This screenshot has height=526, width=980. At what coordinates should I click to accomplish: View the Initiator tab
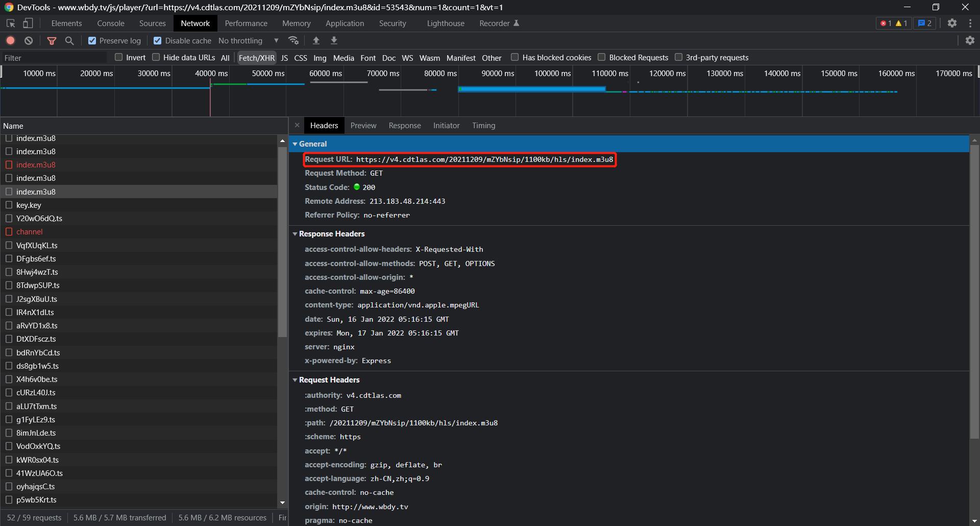pos(447,126)
